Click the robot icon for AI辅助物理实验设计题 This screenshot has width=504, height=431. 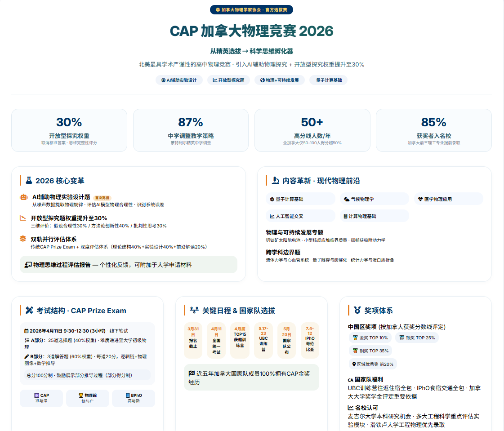click(23, 197)
